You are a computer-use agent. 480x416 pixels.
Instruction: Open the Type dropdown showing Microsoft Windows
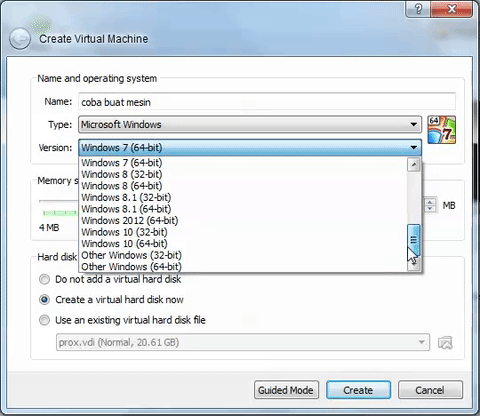250,125
